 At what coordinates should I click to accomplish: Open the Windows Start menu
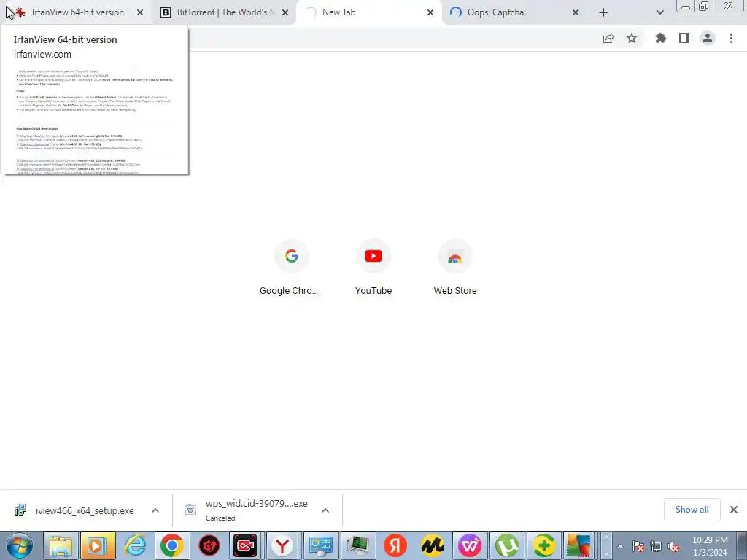[x=20, y=545]
